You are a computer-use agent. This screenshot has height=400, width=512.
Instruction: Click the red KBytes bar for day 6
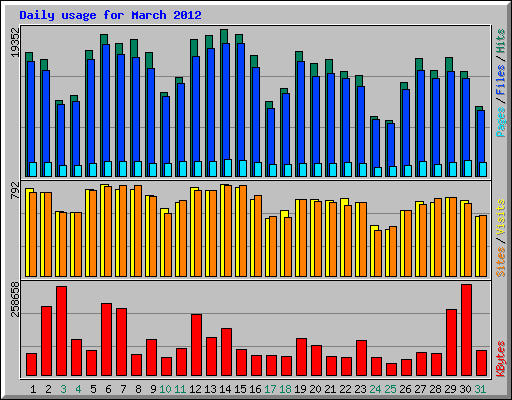[x=106, y=340]
